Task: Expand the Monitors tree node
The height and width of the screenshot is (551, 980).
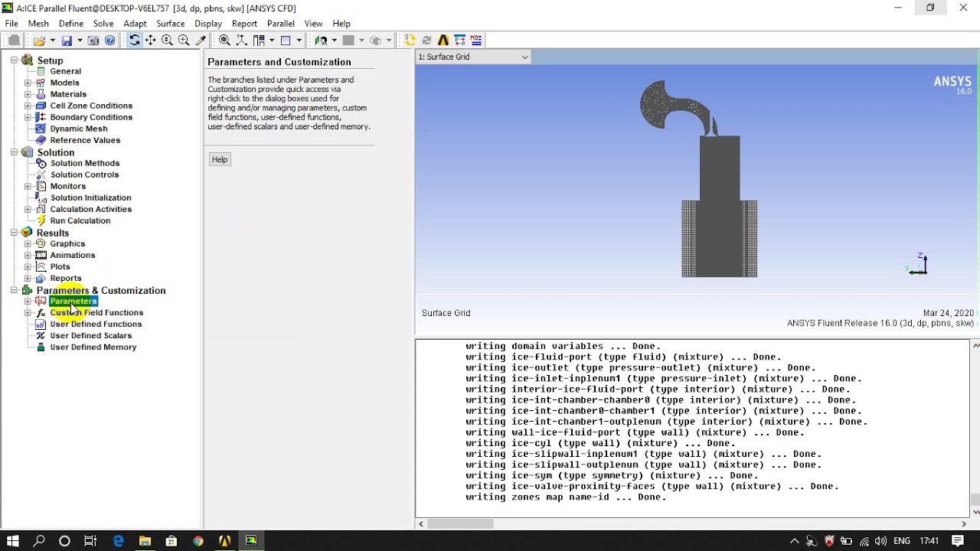Action: 28,186
